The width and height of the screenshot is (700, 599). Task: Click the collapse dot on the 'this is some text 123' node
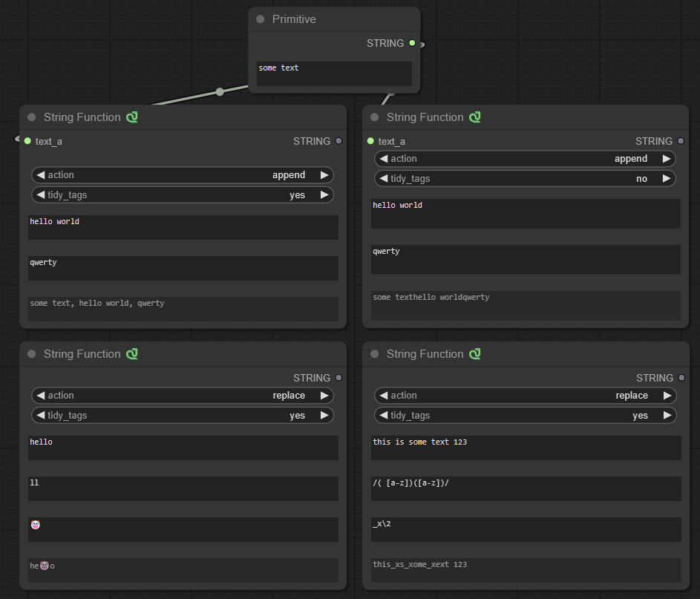coord(374,354)
